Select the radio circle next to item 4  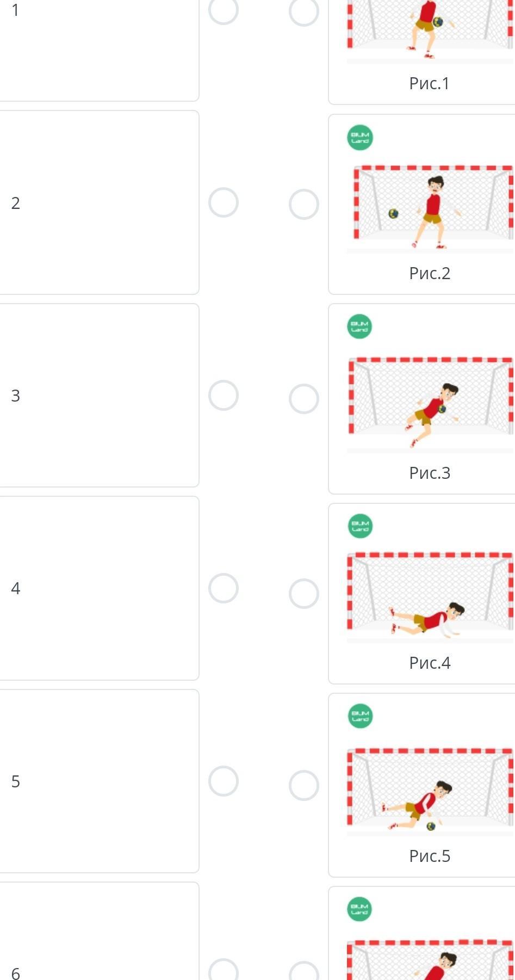pos(224,588)
